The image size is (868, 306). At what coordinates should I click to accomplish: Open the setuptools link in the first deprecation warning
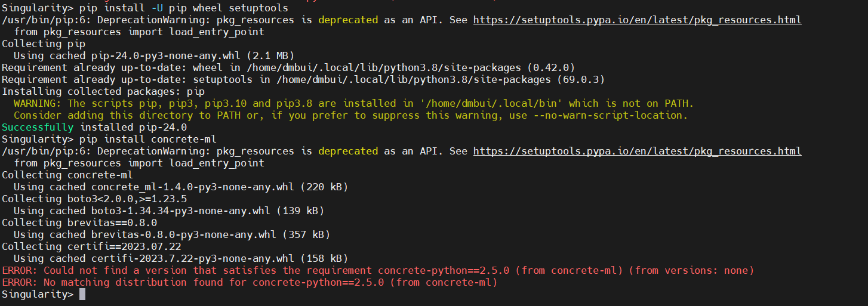[x=637, y=20]
